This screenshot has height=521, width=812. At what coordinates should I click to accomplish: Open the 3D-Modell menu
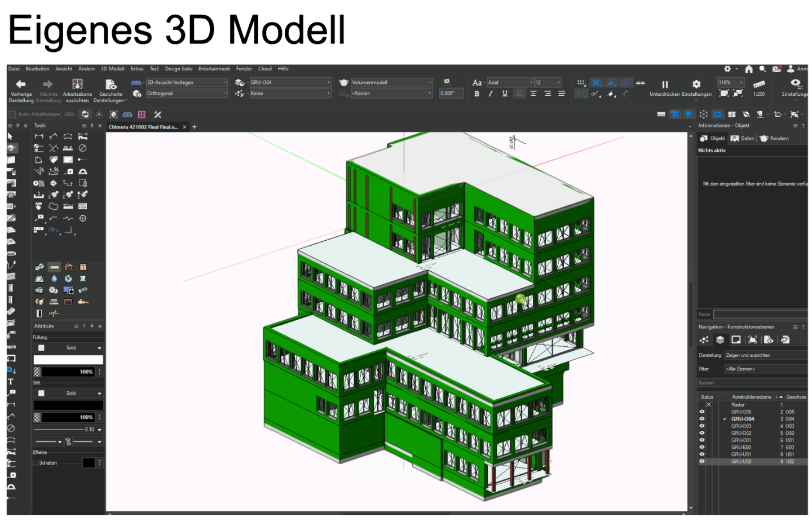(113, 69)
